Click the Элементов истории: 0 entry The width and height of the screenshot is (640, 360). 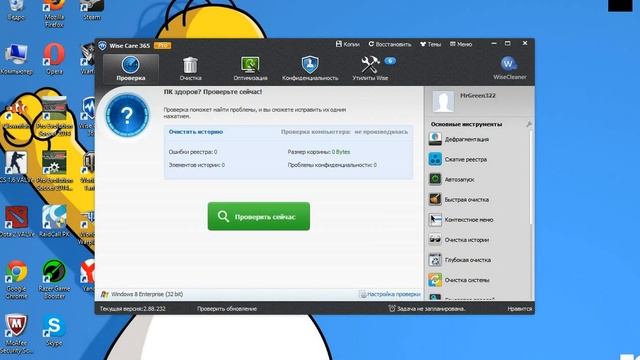197,165
